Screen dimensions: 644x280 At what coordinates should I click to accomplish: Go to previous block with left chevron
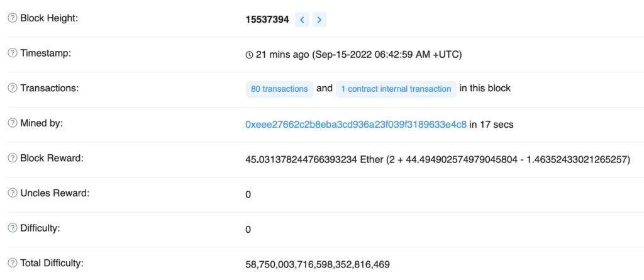302,20
